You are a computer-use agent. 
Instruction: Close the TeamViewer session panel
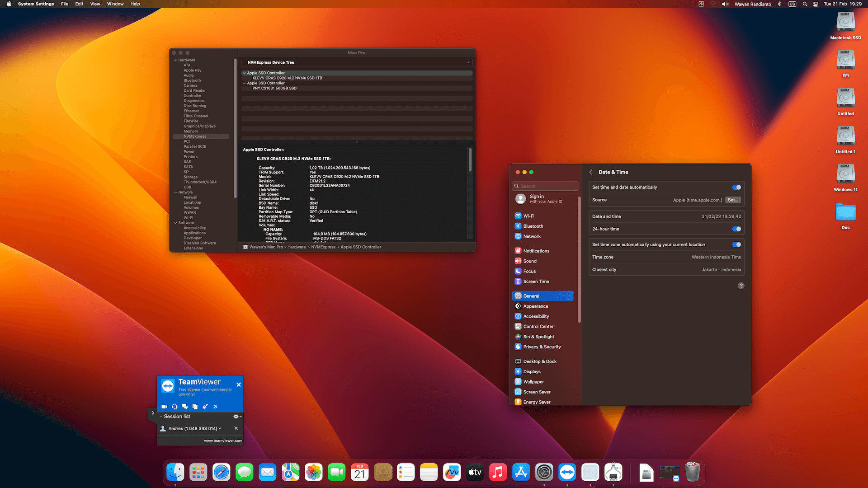(x=239, y=385)
